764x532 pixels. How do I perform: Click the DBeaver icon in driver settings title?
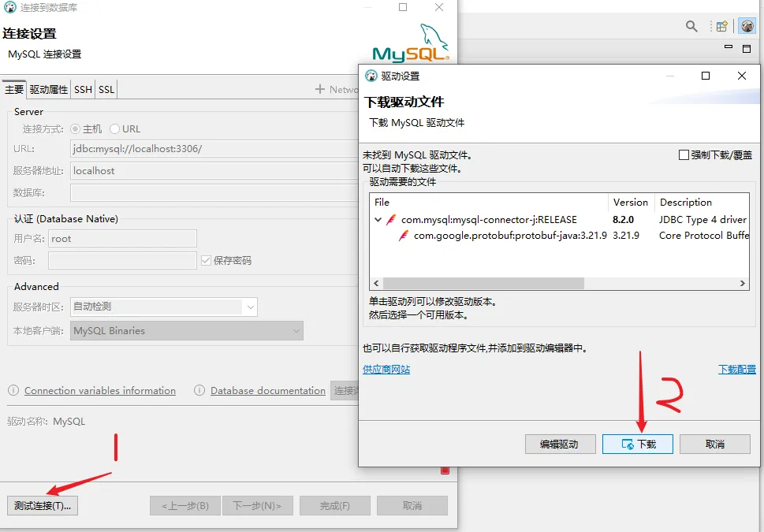[x=371, y=76]
